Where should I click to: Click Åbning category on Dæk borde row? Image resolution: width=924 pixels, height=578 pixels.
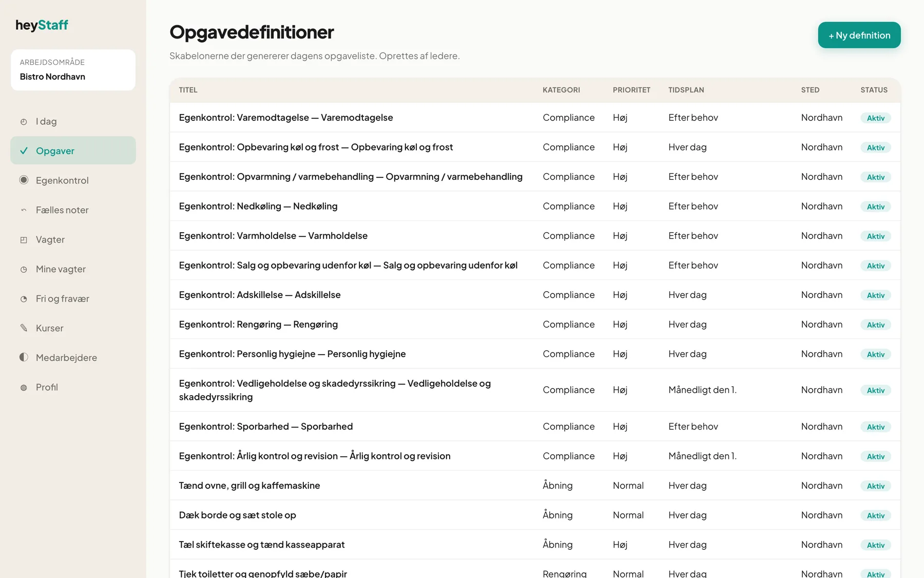point(557,515)
